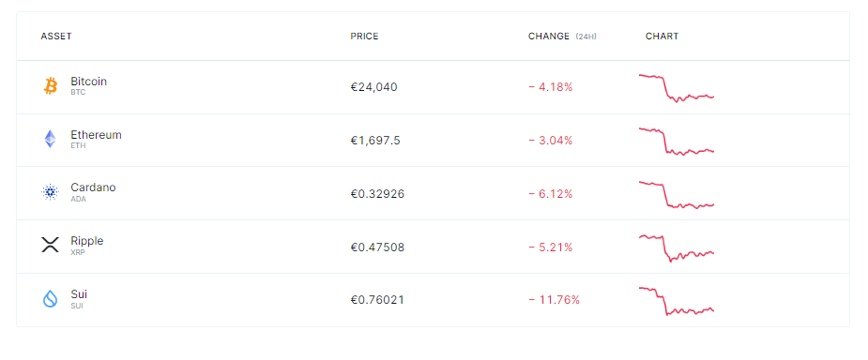Click the Ethereum diamond logo icon
The height and width of the screenshot is (360, 868).
[51, 140]
